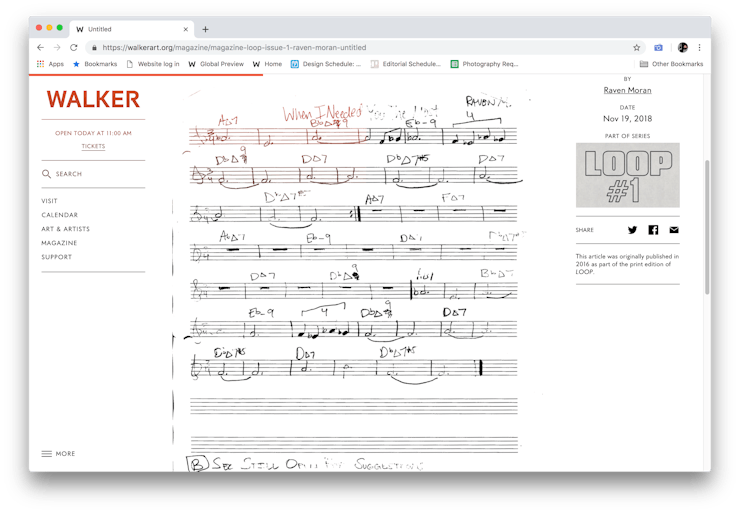This screenshot has width=740, height=513.
Task: Click the search magnifier icon in sidebar
Action: 46,174
